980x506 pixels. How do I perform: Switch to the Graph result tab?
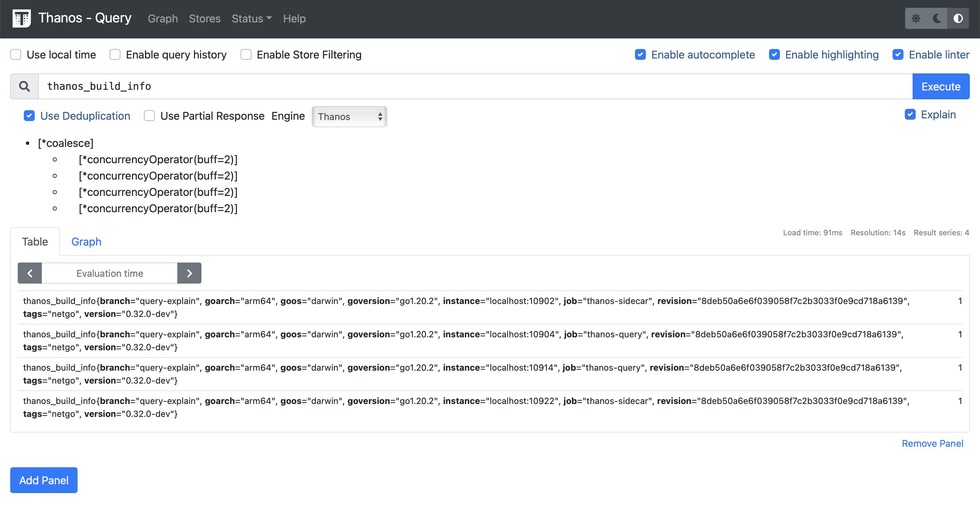tap(86, 241)
